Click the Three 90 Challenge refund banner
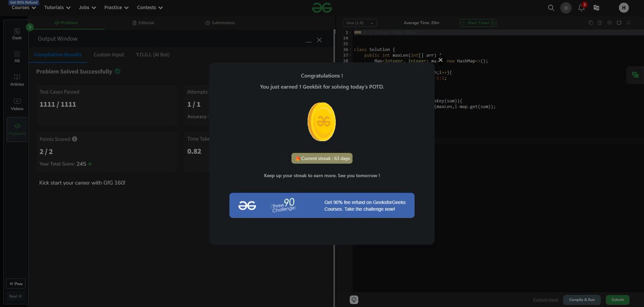The height and width of the screenshot is (307, 644). tap(322, 206)
